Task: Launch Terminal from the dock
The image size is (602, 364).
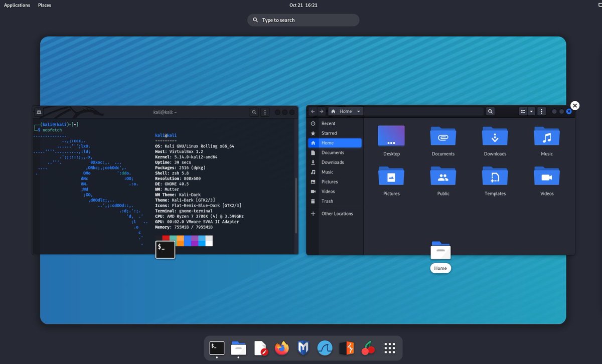Action: pyautogui.click(x=217, y=348)
